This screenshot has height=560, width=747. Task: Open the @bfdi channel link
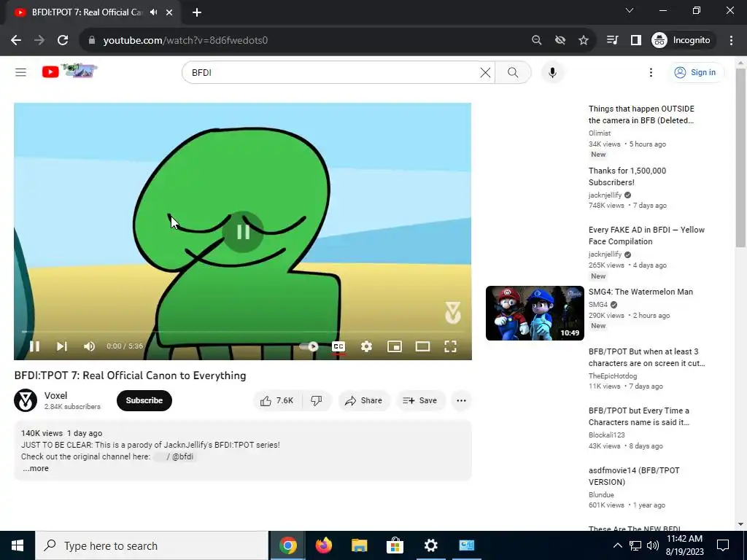(x=175, y=456)
